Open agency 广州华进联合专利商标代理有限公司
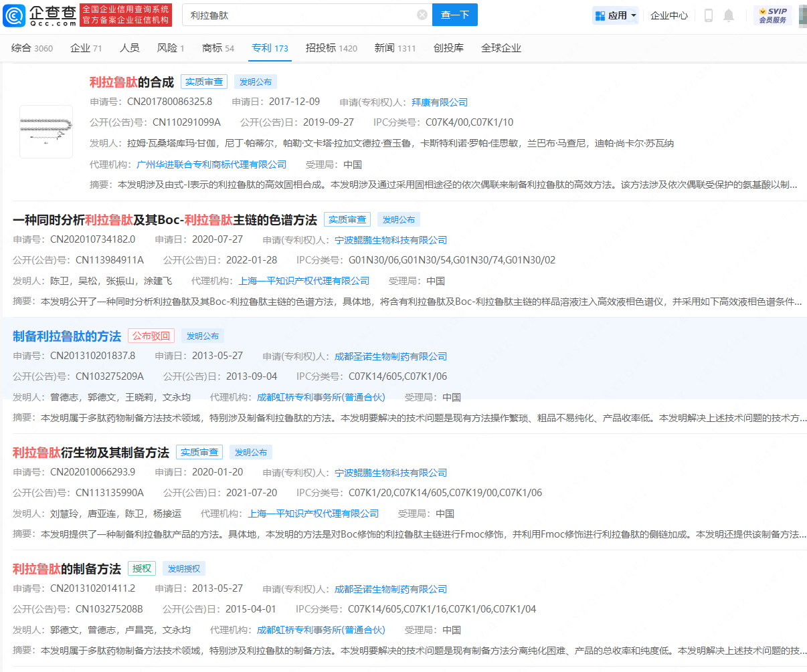 tap(211, 164)
